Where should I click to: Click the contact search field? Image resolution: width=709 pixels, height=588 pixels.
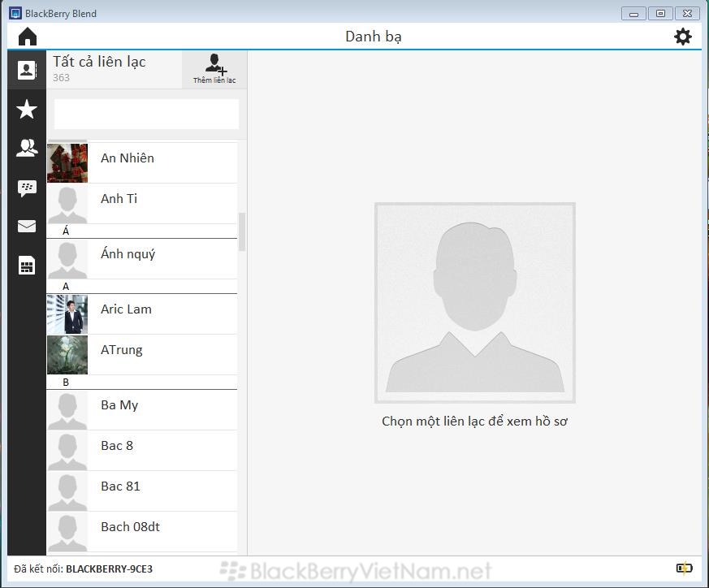(x=146, y=115)
